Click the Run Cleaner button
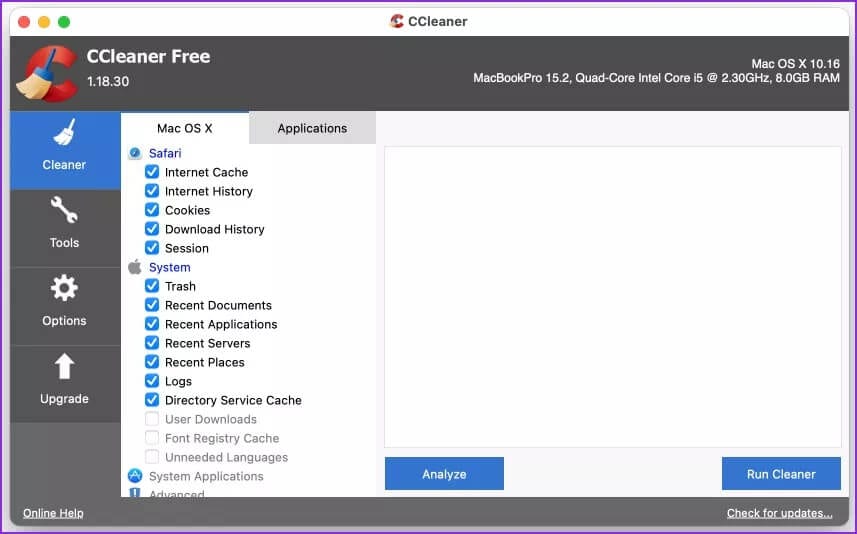Image resolution: width=857 pixels, height=534 pixels. (781, 474)
